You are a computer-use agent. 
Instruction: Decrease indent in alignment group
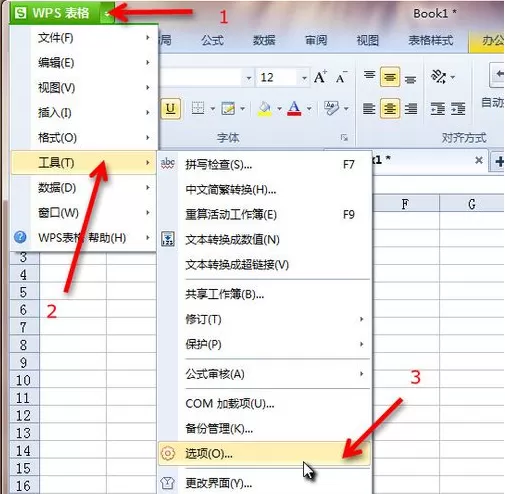438,109
